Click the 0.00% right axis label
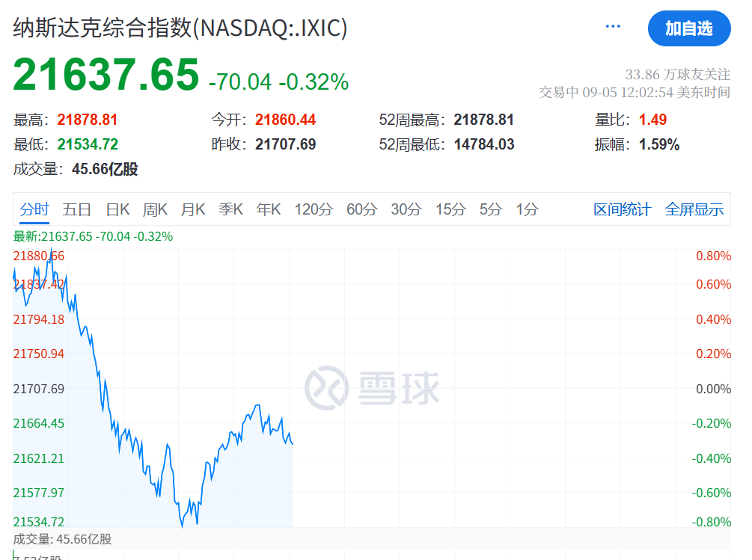The image size is (752, 560). click(713, 389)
